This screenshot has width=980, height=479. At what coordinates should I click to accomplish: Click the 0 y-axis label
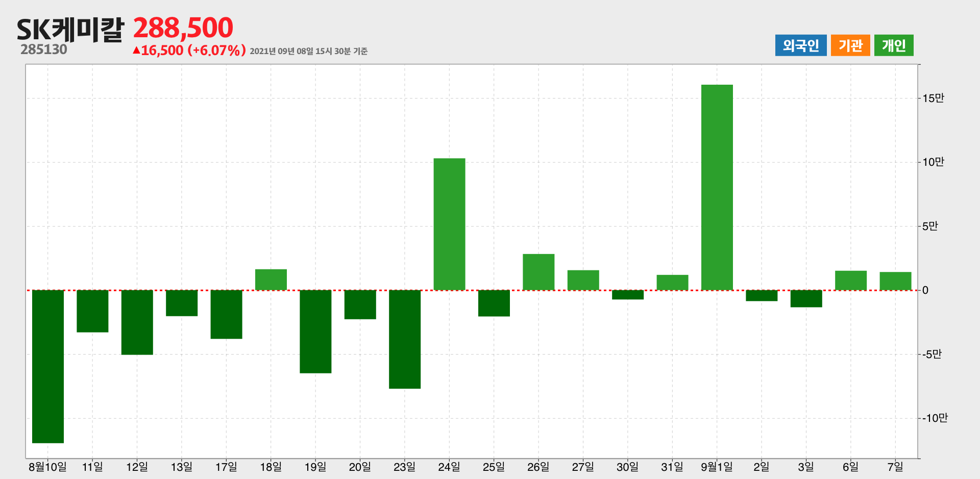coord(925,290)
